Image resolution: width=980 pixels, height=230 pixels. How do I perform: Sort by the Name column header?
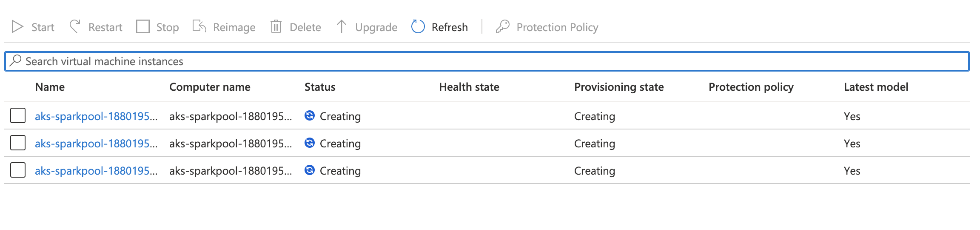(x=50, y=87)
